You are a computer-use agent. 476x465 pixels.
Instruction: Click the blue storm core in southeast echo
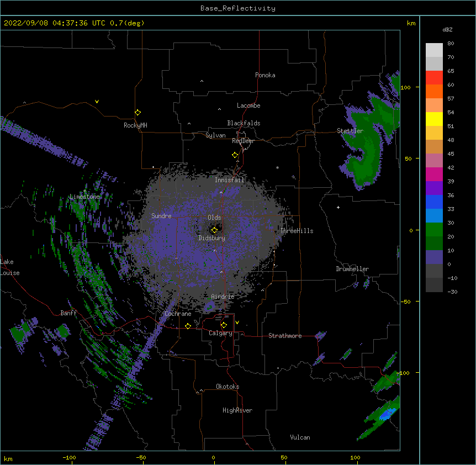pos(387,415)
